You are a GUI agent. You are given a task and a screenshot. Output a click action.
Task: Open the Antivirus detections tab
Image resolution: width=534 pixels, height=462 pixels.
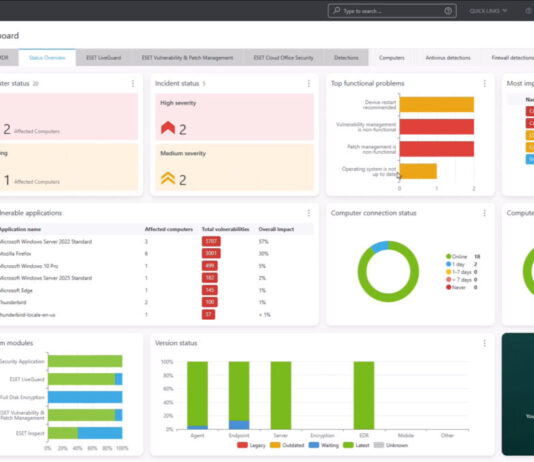[448, 58]
